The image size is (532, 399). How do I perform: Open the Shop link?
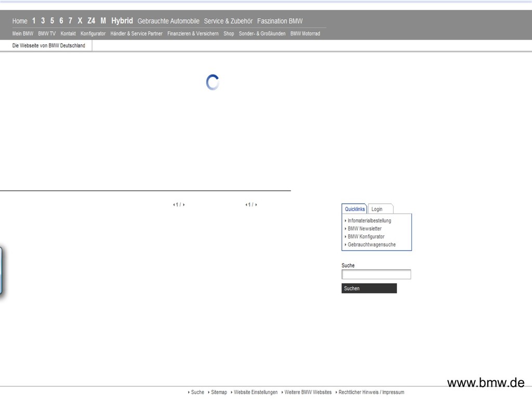tap(229, 34)
